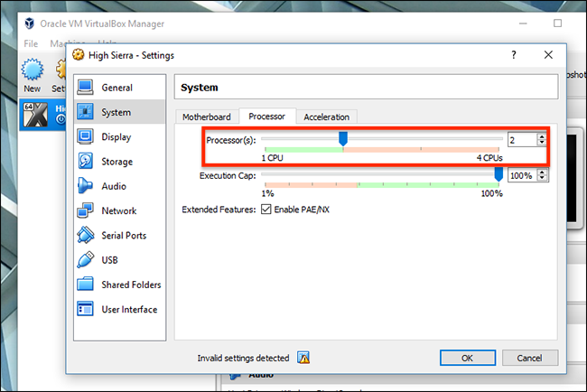Close the High Sierra Settings dialog
Screen dimensions: 587x392
[x=548, y=55]
